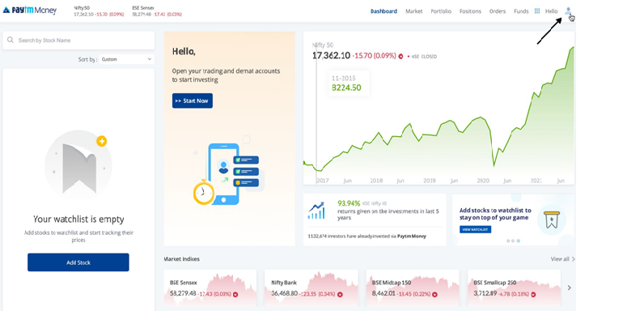Open the Sort by Custom dropdown
644x311 pixels.
click(x=126, y=59)
